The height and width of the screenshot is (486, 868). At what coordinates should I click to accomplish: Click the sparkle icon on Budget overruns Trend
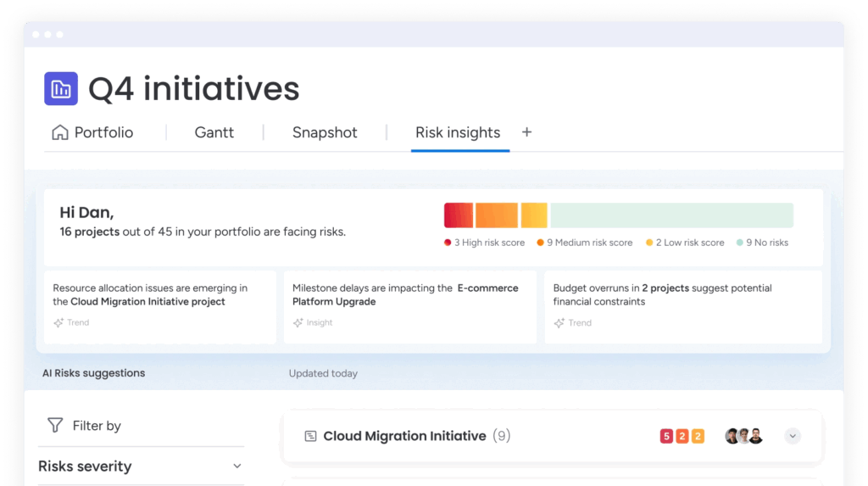click(x=559, y=323)
